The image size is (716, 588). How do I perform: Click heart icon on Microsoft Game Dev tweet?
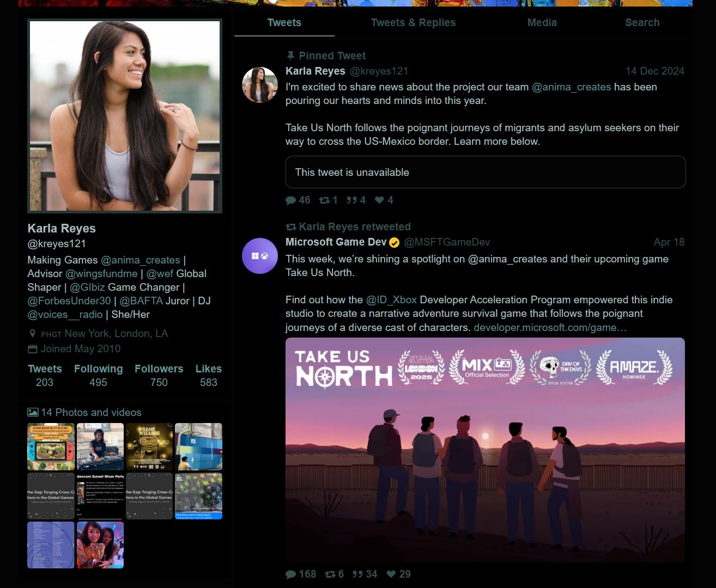pyautogui.click(x=391, y=574)
